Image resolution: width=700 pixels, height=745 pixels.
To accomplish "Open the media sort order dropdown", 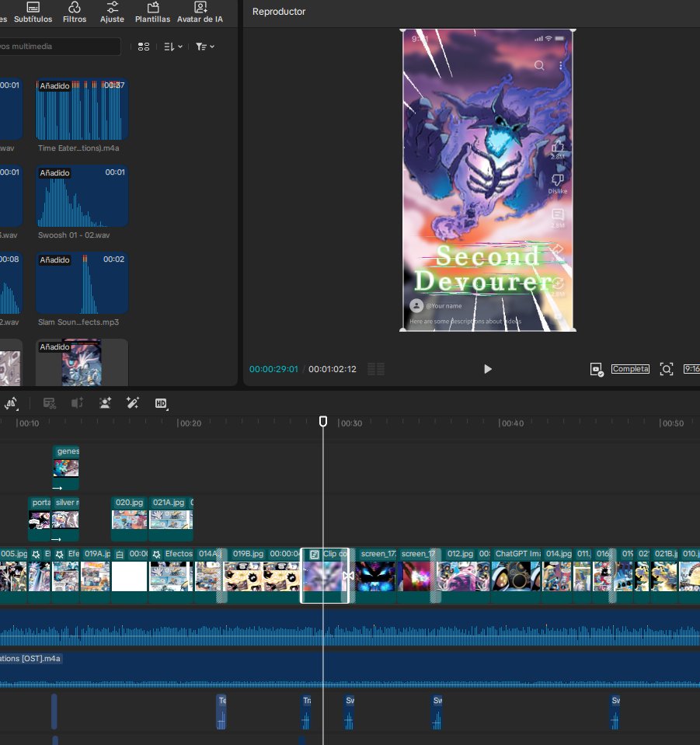I will pyautogui.click(x=173, y=47).
